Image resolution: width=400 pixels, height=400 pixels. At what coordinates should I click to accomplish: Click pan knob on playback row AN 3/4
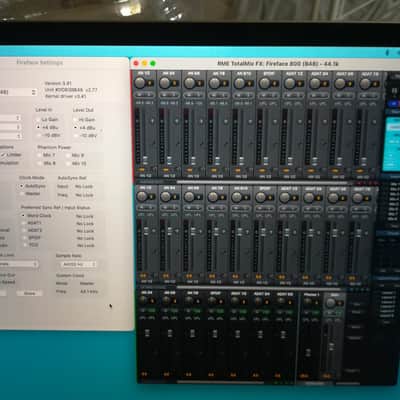166,197
